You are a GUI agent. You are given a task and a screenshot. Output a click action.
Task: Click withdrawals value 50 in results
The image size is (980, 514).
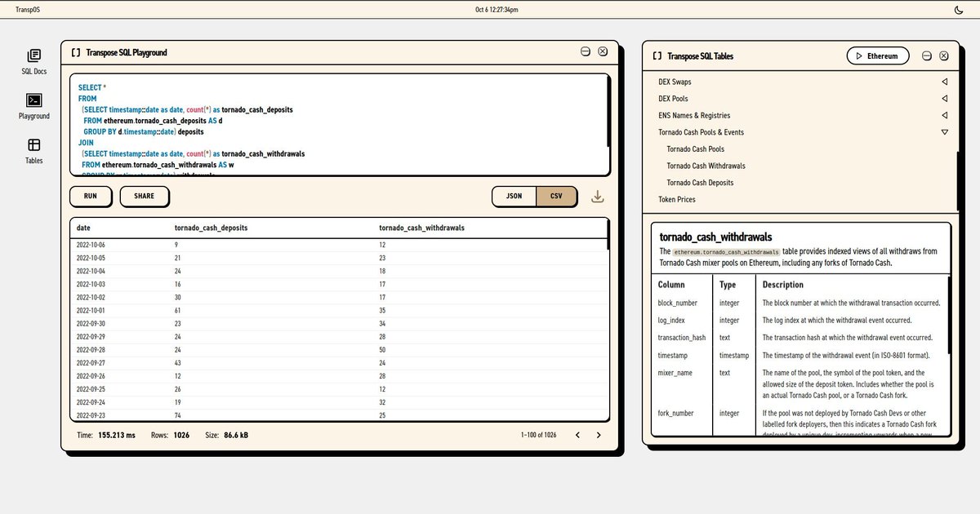pyautogui.click(x=382, y=349)
